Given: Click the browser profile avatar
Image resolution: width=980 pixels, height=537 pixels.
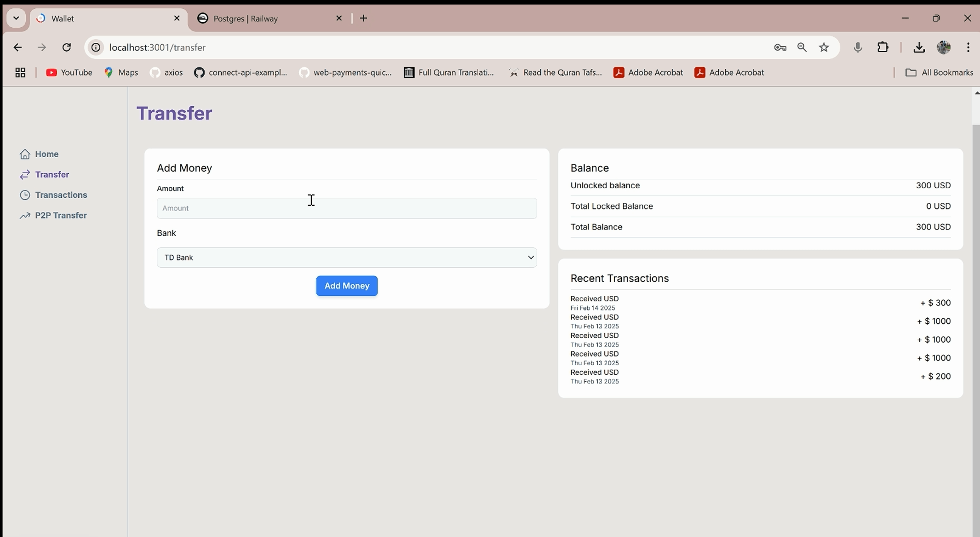Looking at the screenshot, I should 944,47.
